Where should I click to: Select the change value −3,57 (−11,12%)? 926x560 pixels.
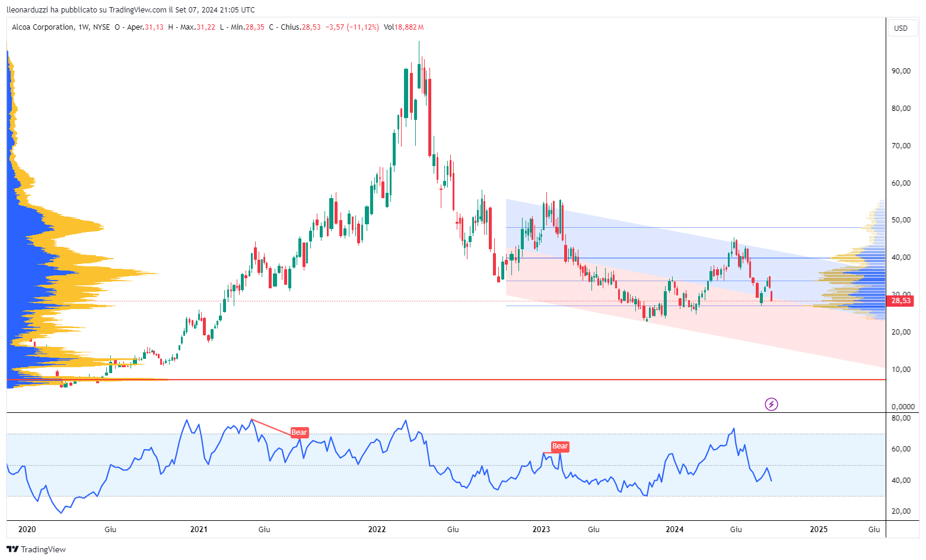tap(352, 27)
